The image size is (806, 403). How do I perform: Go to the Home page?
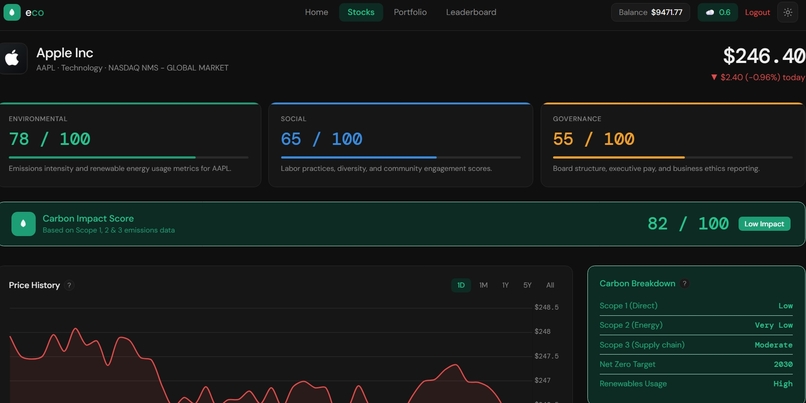coord(316,12)
